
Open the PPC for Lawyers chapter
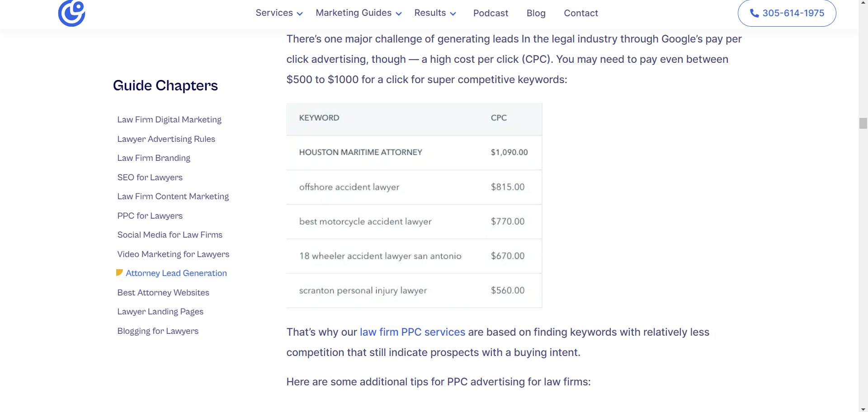(x=150, y=216)
